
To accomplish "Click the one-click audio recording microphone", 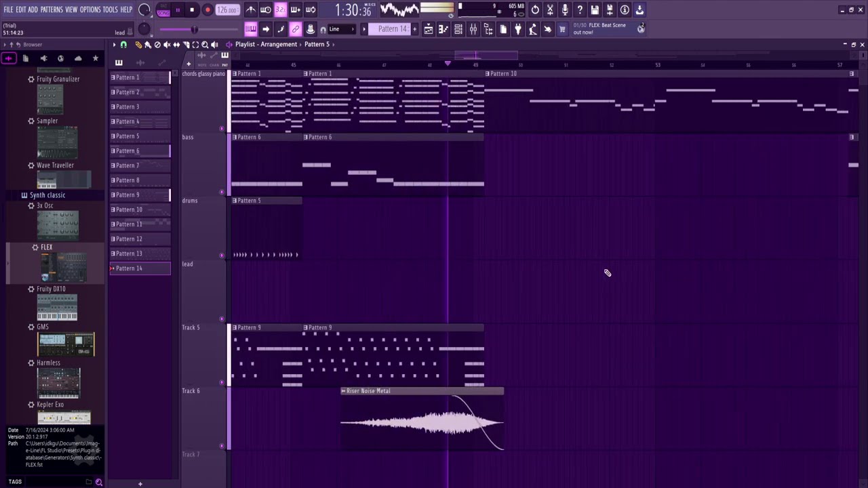I will [565, 10].
